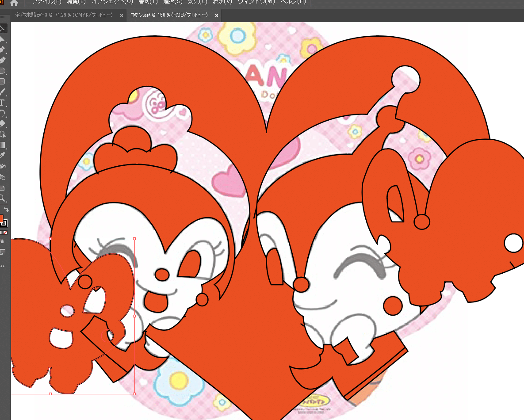Select the Rotate tool
The image size is (524, 420).
tap(2, 113)
